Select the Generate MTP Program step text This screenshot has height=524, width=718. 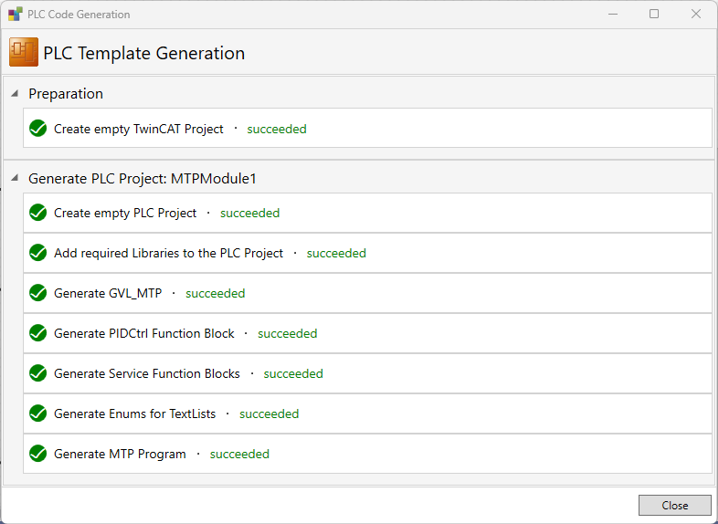click(x=120, y=454)
